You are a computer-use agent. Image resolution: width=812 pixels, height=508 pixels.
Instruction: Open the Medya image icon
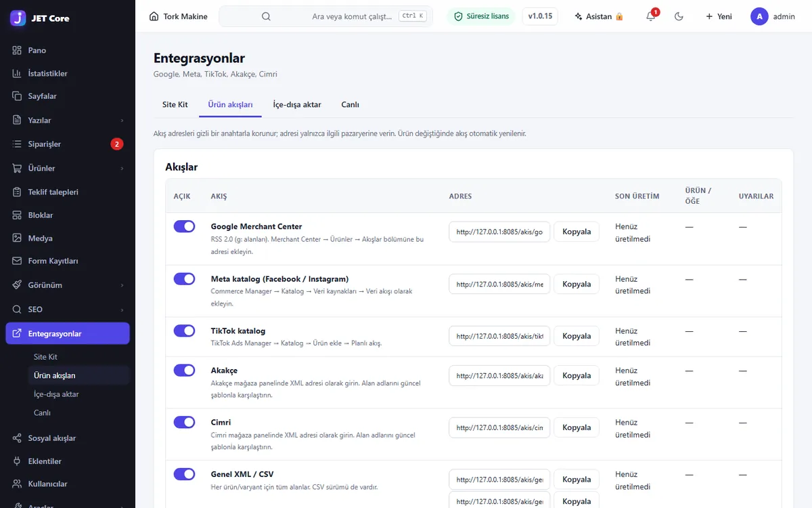(17, 238)
